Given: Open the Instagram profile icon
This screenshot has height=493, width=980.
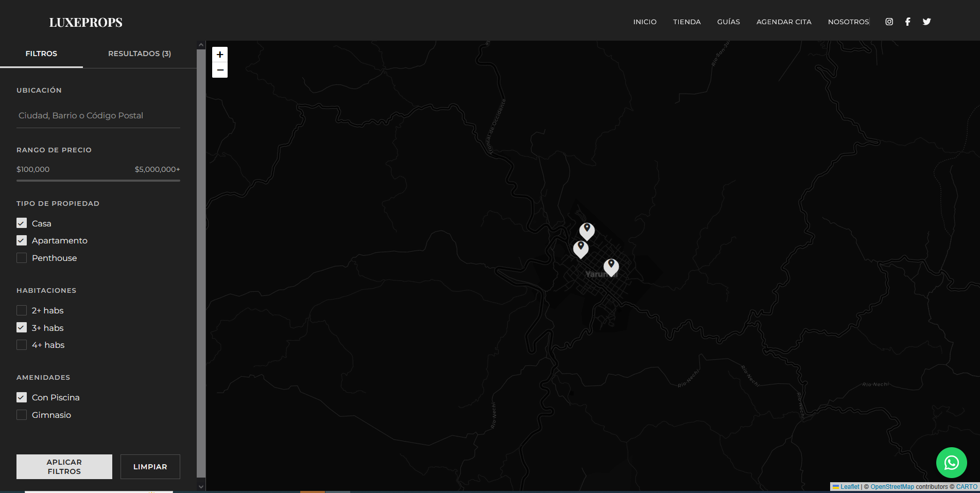Looking at the screenshot, I should pos(889,22).
